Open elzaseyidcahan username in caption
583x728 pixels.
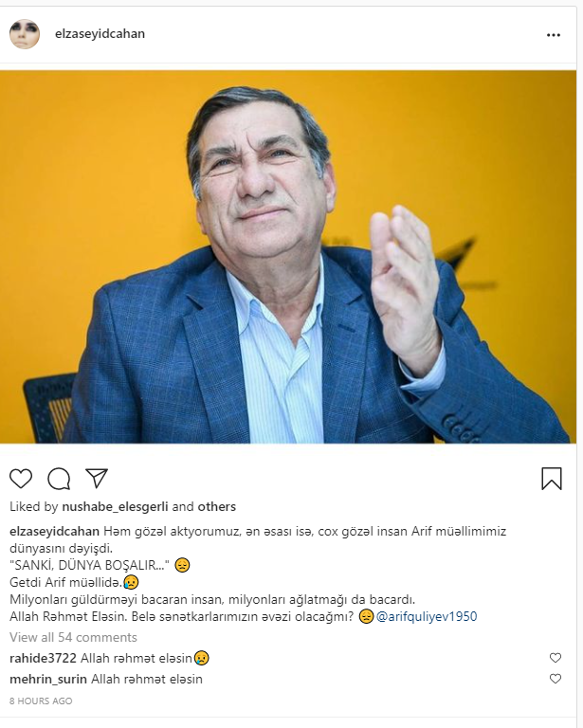[54, 531]
